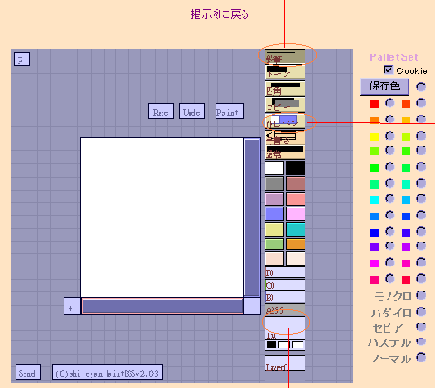This screenshot has height=388, width=435.
Task: Select the ハダイロ palette radio button
Action: coord(421,311)
